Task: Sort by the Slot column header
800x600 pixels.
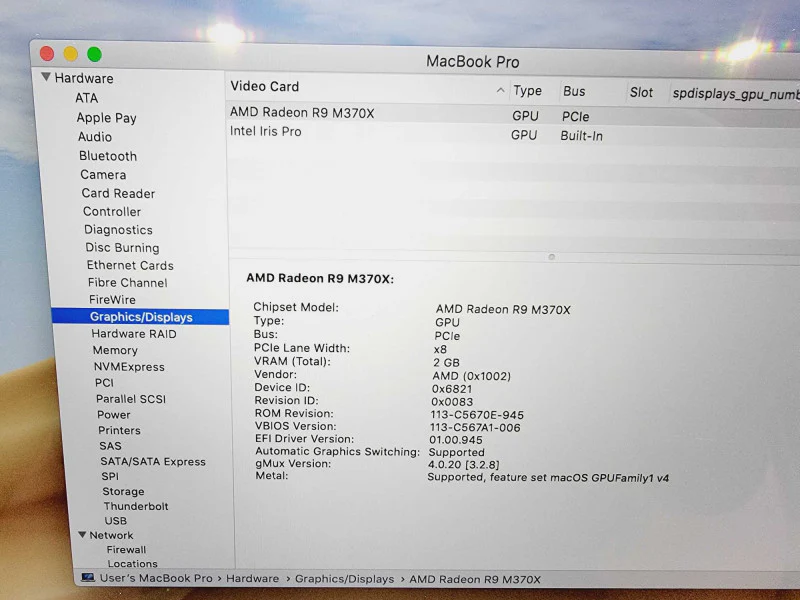Action: (x=641, y=92)
